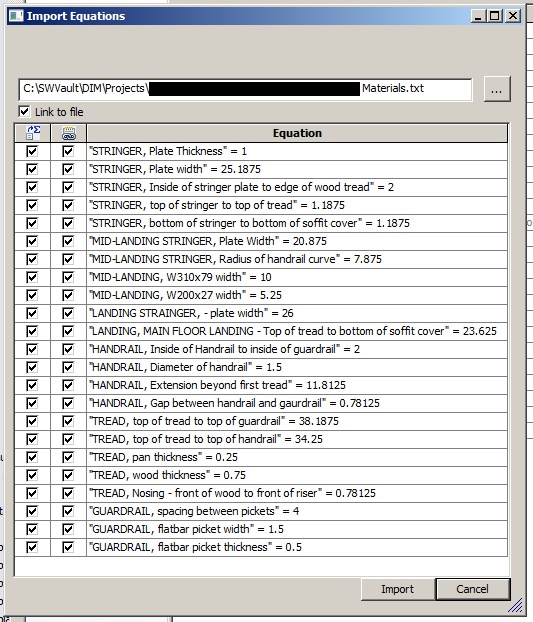Select equation HANDRAIL, Diameter of handrail = 1.5

pos(297,367)
